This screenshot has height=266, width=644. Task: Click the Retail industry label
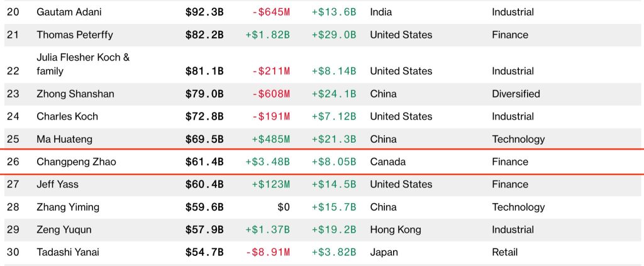(505, 252)
